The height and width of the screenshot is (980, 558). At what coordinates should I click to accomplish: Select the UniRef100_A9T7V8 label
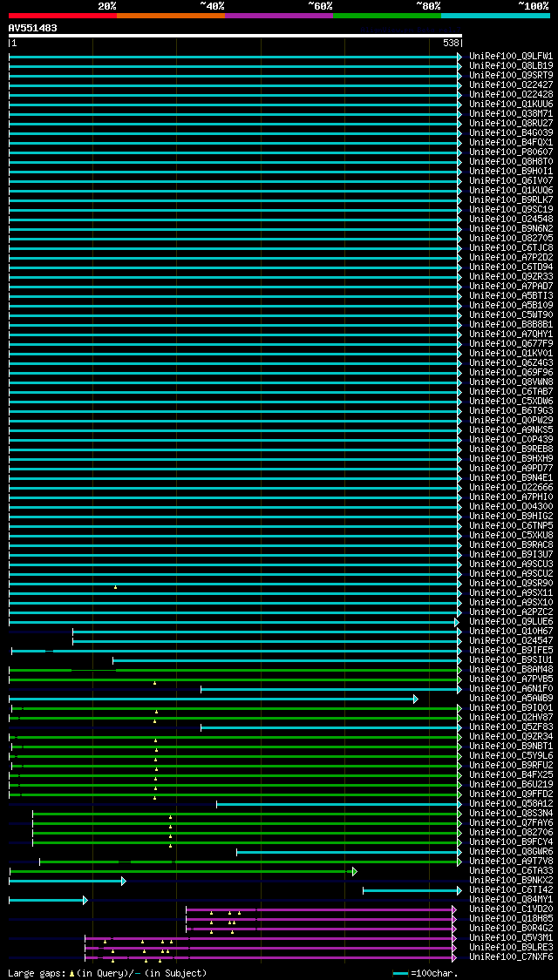pos(511,862)
